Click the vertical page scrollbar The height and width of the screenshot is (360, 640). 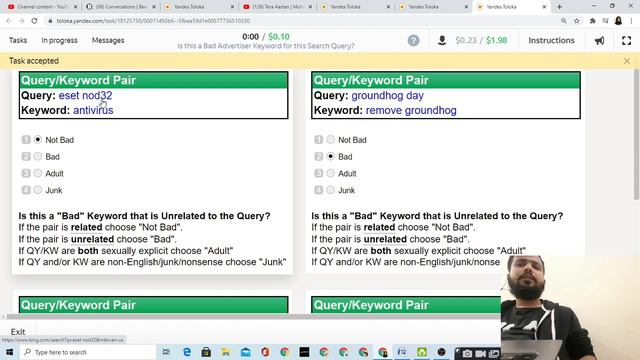[636, 135]
